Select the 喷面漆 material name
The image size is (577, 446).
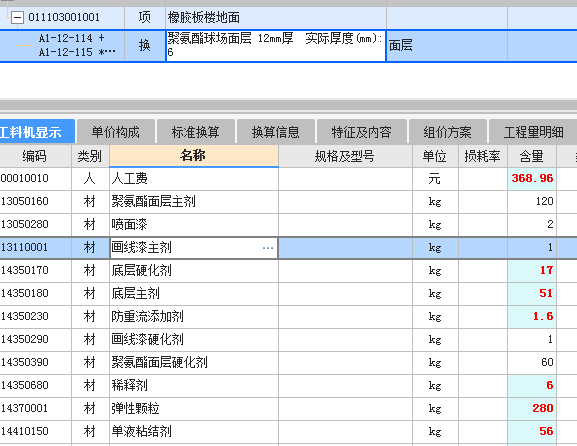click(194, 224)
